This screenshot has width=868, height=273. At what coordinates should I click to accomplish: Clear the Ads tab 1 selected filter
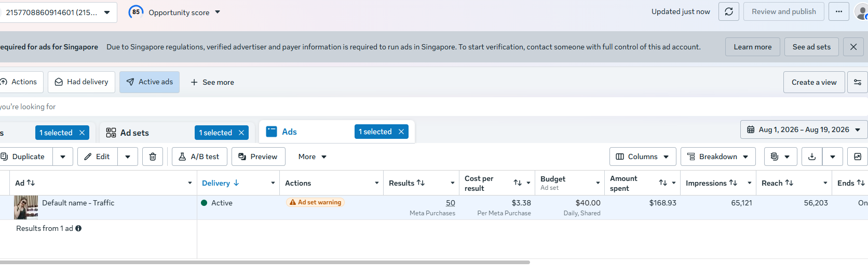click(x=401, y=132)
